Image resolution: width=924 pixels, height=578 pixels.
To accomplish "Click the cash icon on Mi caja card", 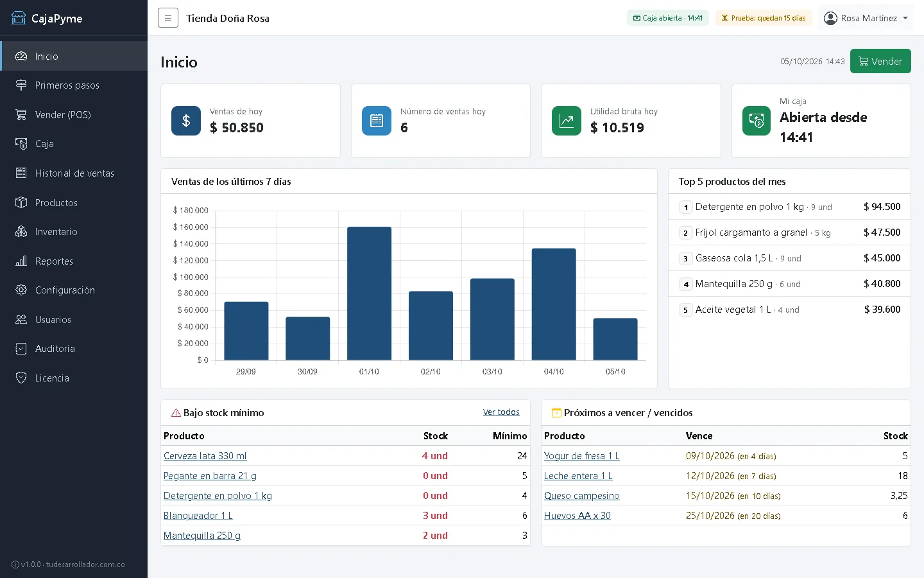I will [757, 121].
